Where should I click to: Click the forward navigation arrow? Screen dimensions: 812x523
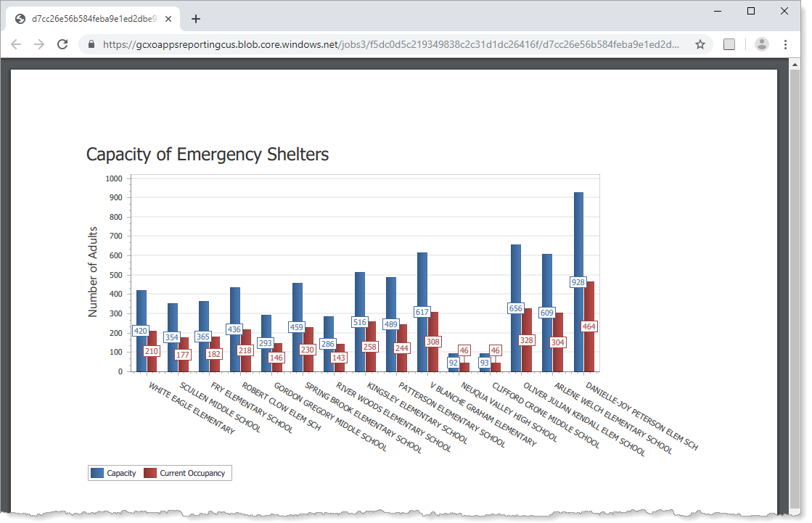[39, 44]
